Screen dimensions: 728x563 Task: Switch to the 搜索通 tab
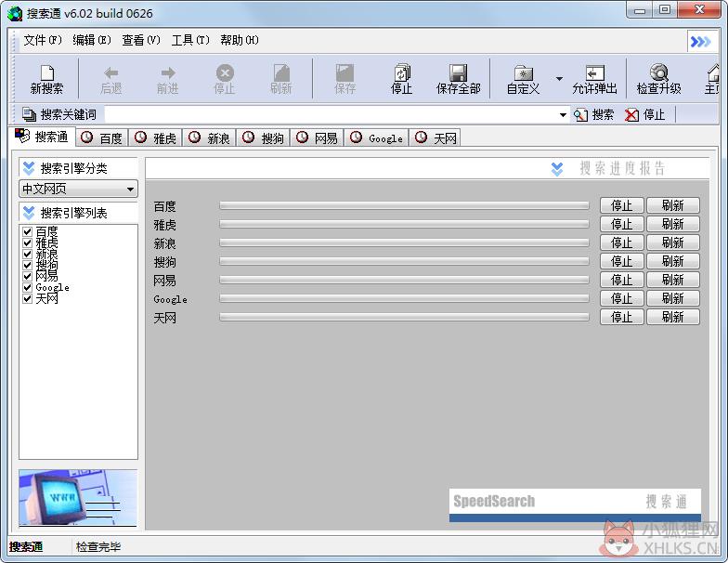click(42, 137)
